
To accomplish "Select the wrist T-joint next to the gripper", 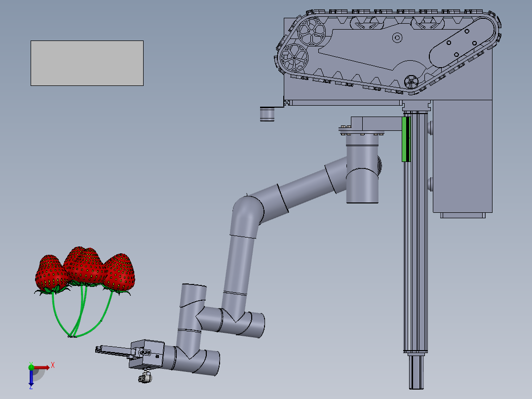I will 191,360.
